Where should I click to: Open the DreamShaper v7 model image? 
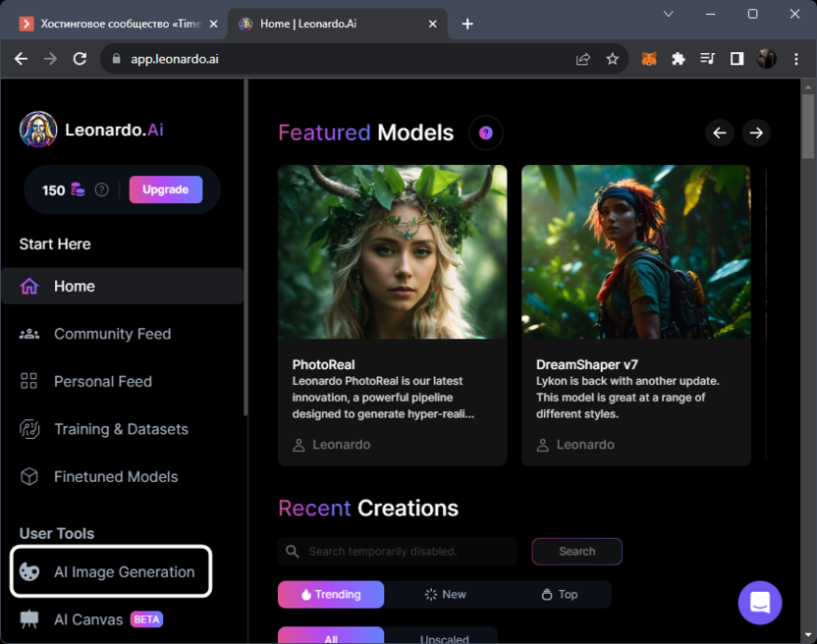tap(635, 251)
